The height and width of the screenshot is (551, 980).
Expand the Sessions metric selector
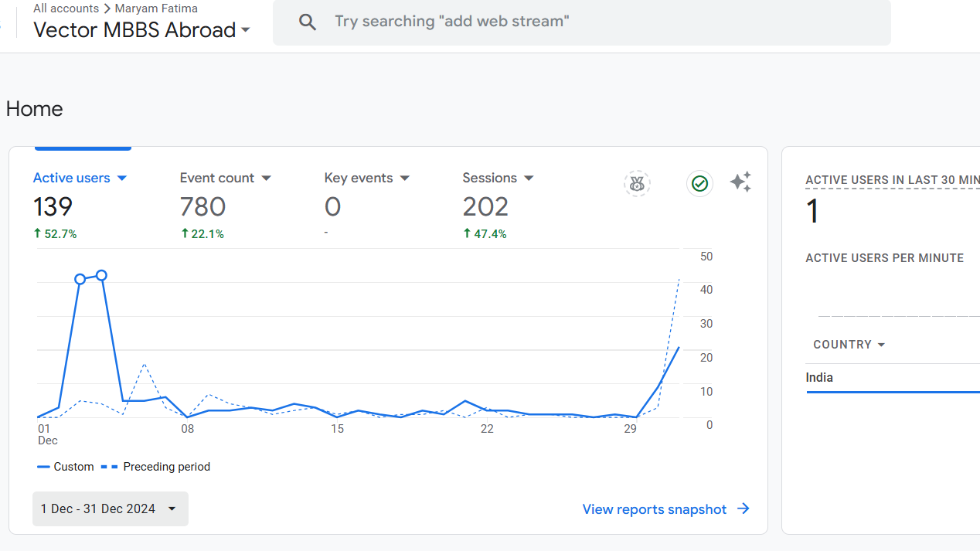click(499, 178)
